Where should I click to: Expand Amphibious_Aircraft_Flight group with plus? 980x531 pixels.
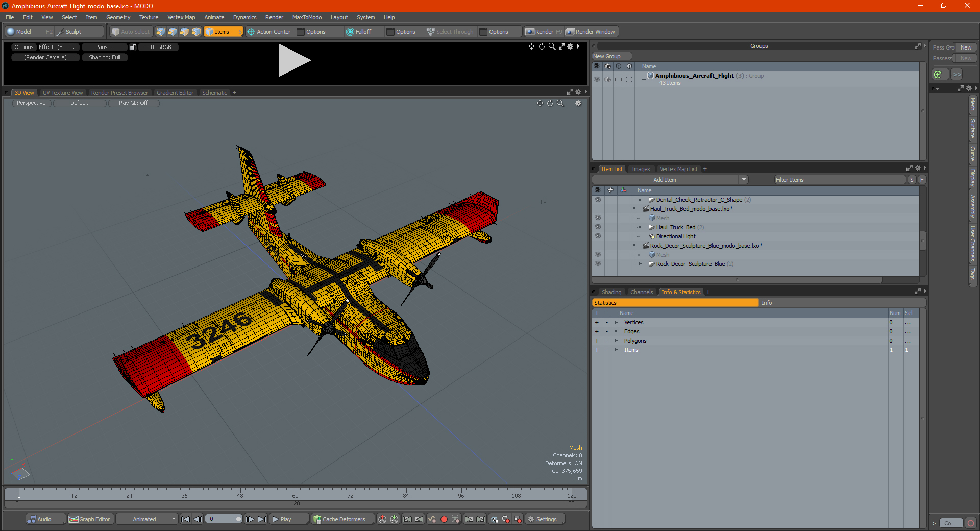point(644,79)
